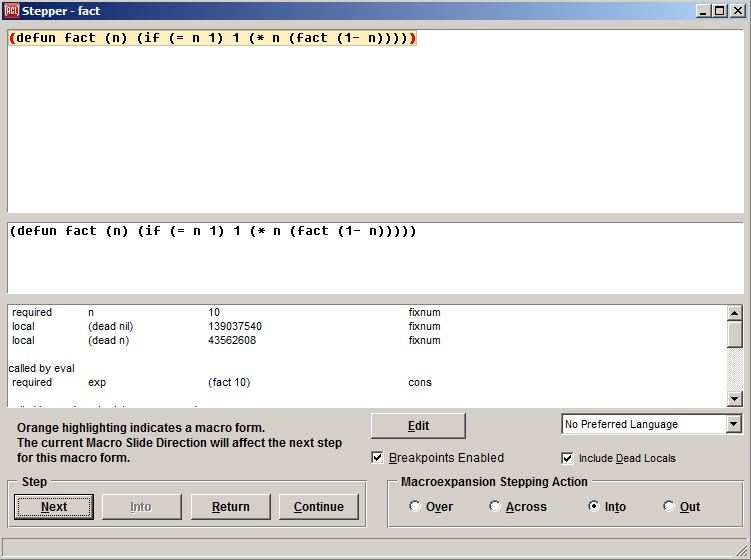Maximize the Stepper window
Image resolution: width=751 pixels, height=560 pixels.
point(719,10)
